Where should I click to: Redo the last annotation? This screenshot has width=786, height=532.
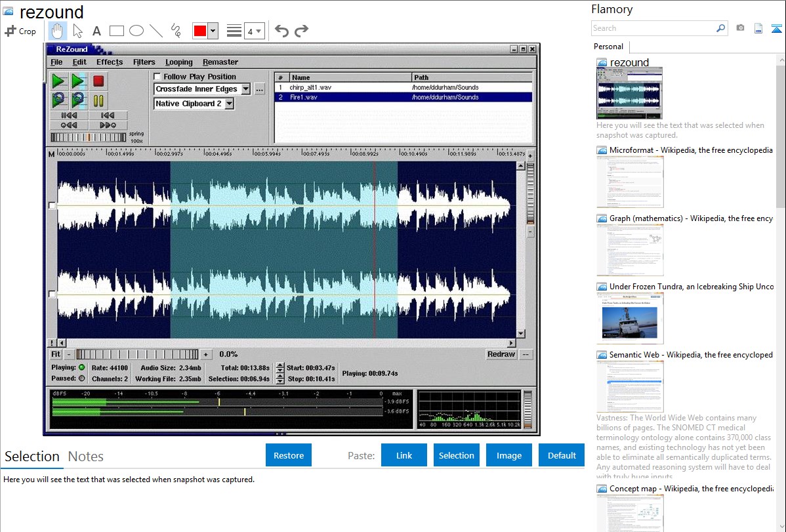tap(301, 31)
